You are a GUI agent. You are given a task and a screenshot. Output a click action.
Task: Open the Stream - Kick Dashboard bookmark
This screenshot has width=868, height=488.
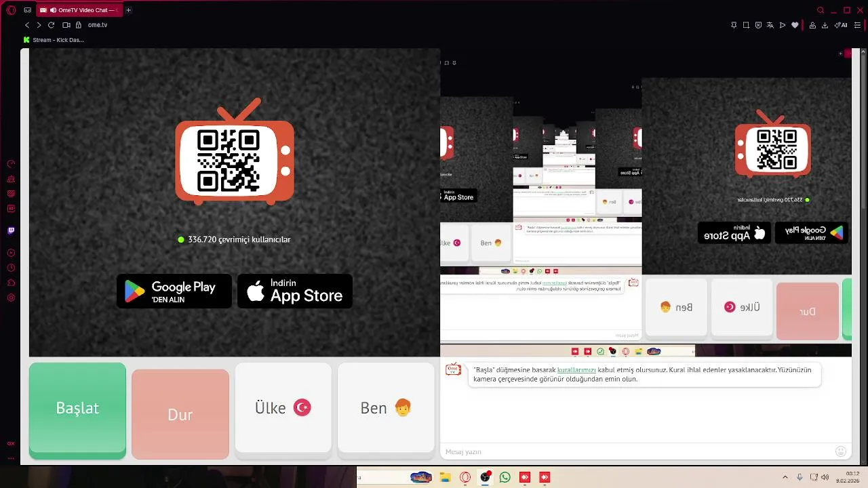(54, 40)
